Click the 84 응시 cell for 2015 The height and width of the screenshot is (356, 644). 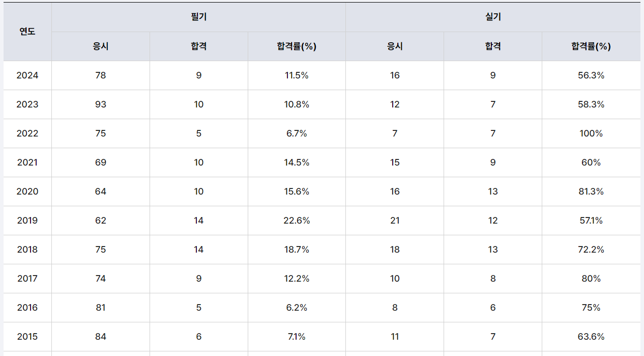[x=101, y=337]
